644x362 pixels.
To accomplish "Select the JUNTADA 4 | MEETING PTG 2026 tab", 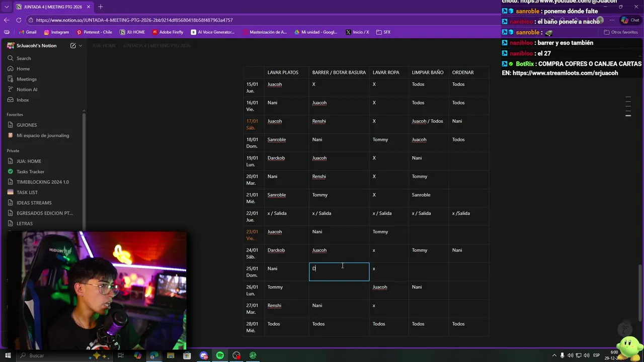I will [x=52, y=7].
